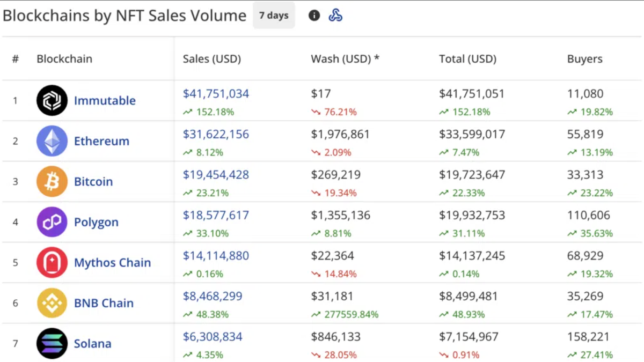
Task: Open the Solana blockchain link
Action: click(x=93, y=343)
